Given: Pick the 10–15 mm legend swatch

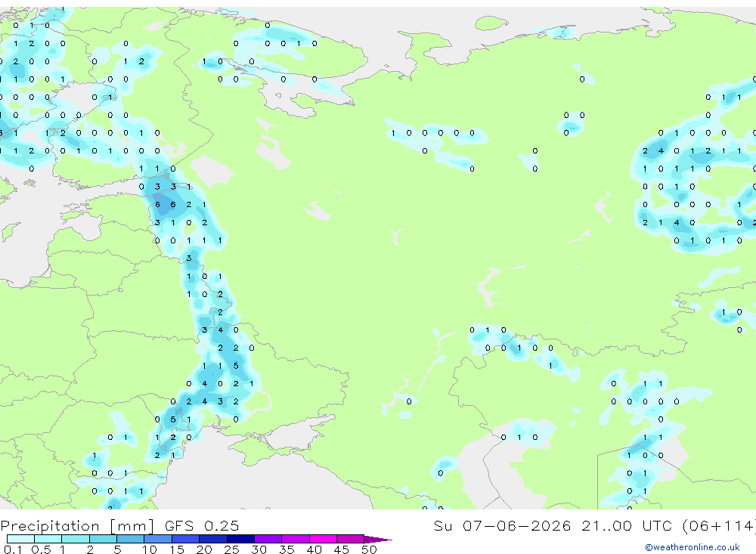Looking at the screenshot, I should (158, 539).
